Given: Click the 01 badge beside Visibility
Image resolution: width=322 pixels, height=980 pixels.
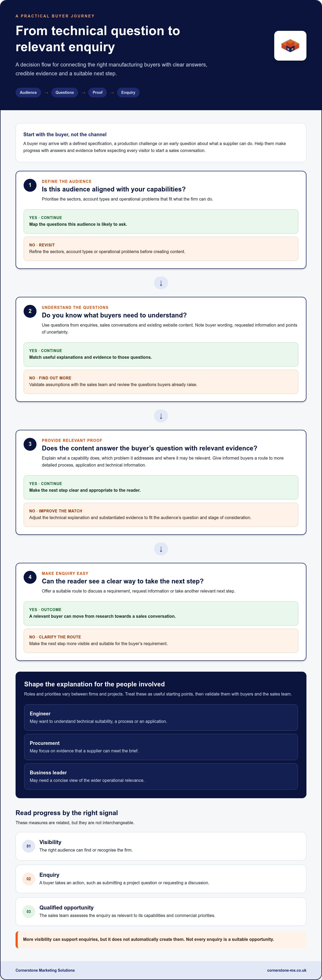Looking at the screenshot, I should (x=28, y=846).
